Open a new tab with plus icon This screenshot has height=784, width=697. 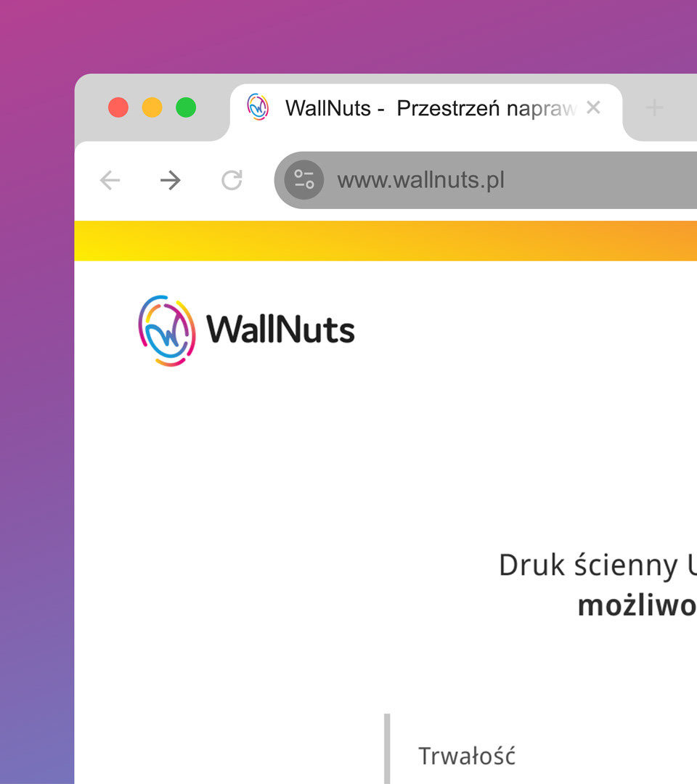point(654,107)
